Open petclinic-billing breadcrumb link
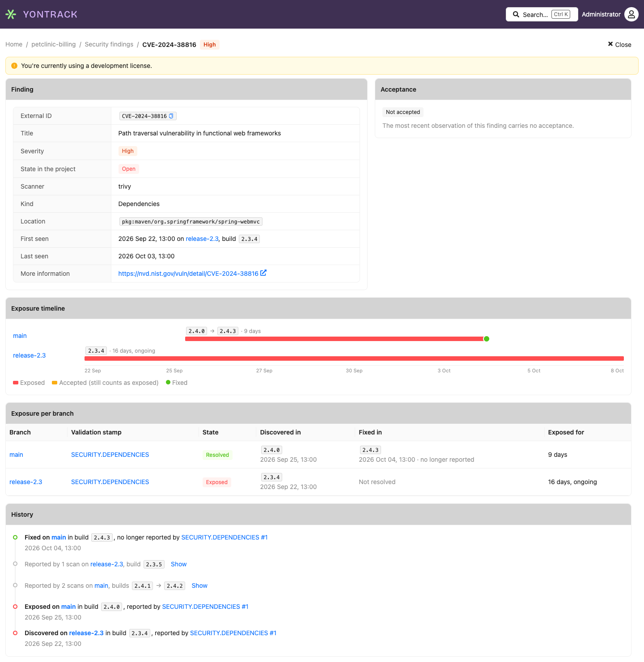Screen dimensions: 644x662 (54, 44)
